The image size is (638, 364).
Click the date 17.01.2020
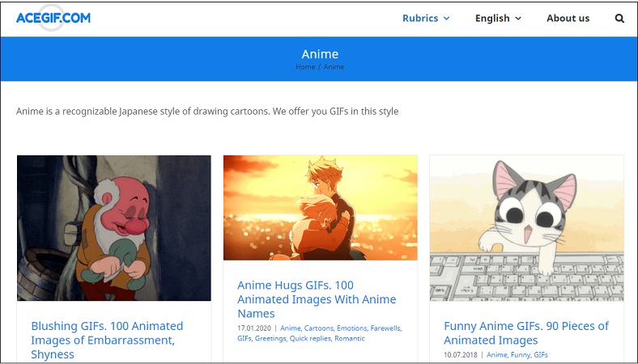(x=254, y=328)
